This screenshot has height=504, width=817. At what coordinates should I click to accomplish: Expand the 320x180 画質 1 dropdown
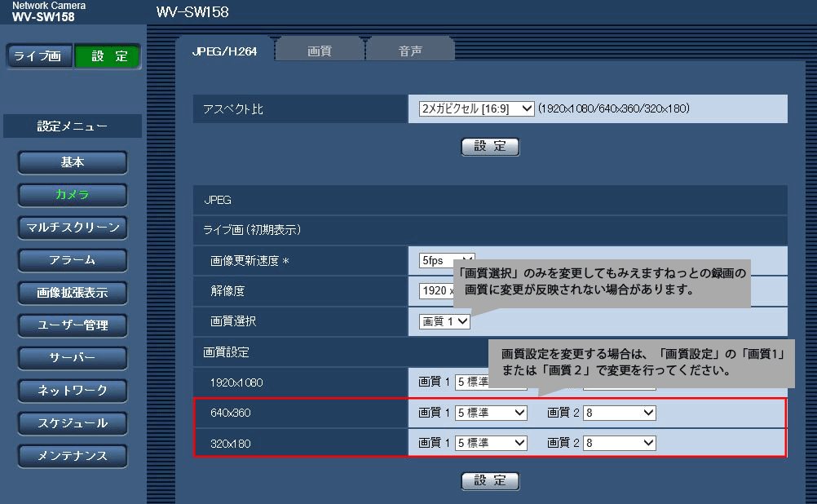click(491, 443)
